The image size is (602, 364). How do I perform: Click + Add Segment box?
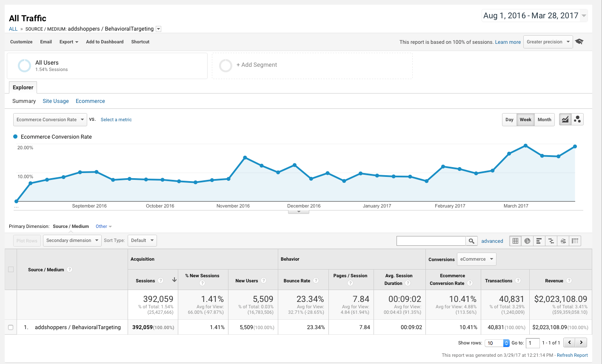[312, 65]
